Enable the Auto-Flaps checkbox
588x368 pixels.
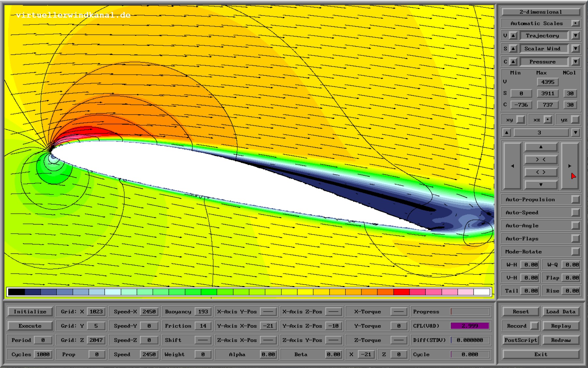tap(576, 238)
